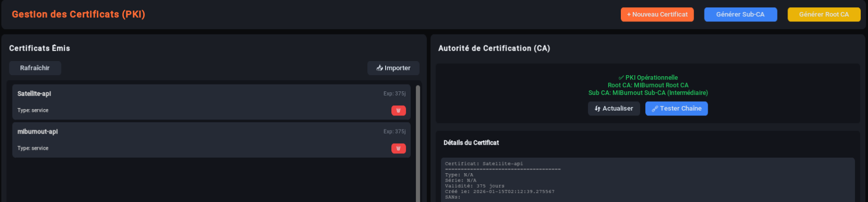Click the certificates list scrollbar
This screenshot has height=202, width=868.
coord(418,144)
